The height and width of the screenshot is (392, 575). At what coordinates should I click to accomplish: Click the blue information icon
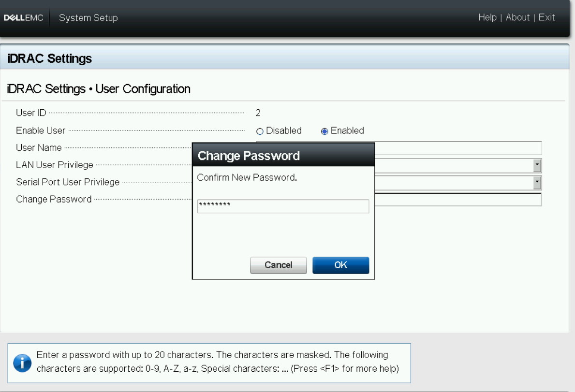point(22,363)
